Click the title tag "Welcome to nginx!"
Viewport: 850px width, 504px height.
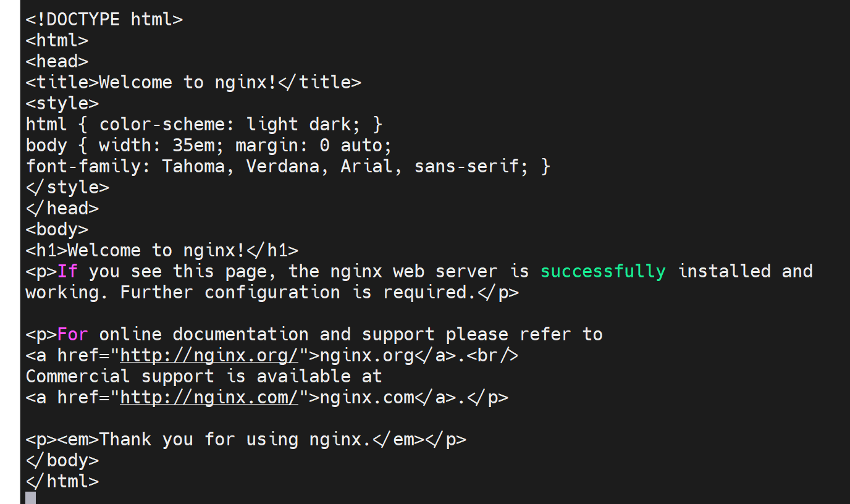tap(193, 82)
